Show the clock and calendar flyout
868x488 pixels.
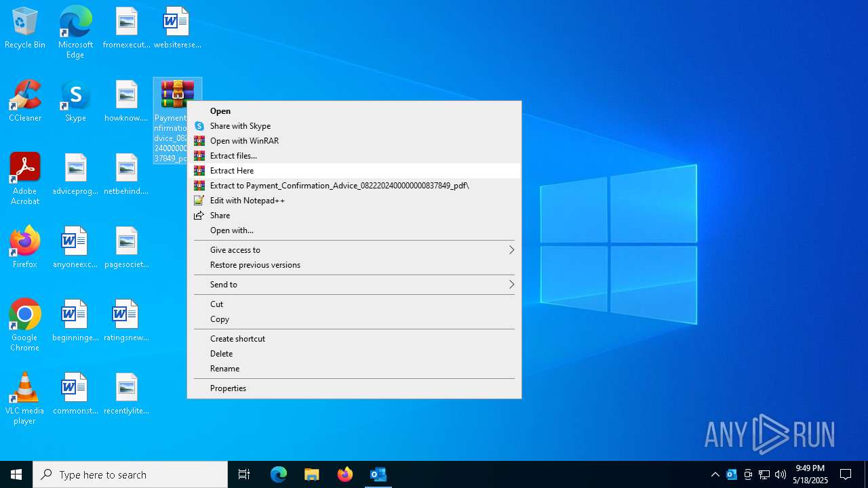point(810,474)
